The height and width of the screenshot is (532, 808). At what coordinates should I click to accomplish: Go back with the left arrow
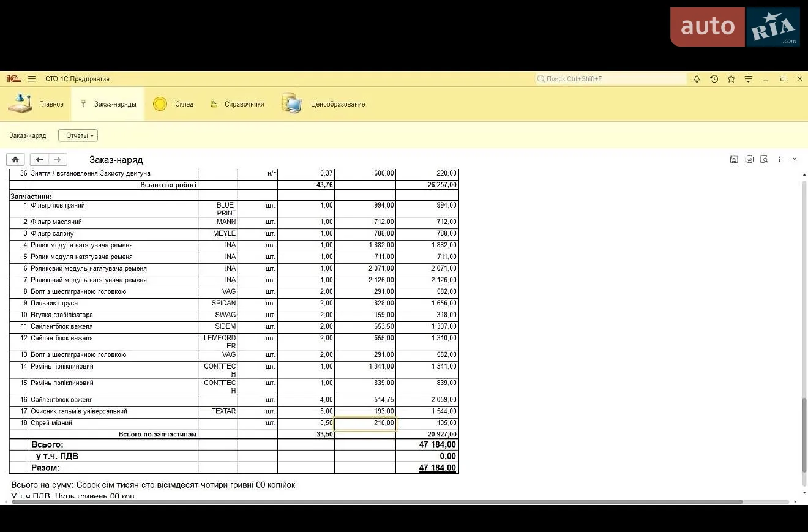tap(39, 160)
